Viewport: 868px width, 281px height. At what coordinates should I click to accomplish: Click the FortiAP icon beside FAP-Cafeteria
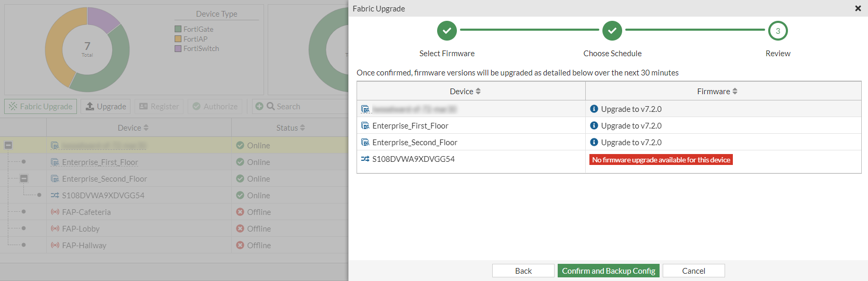click(55, 212)
